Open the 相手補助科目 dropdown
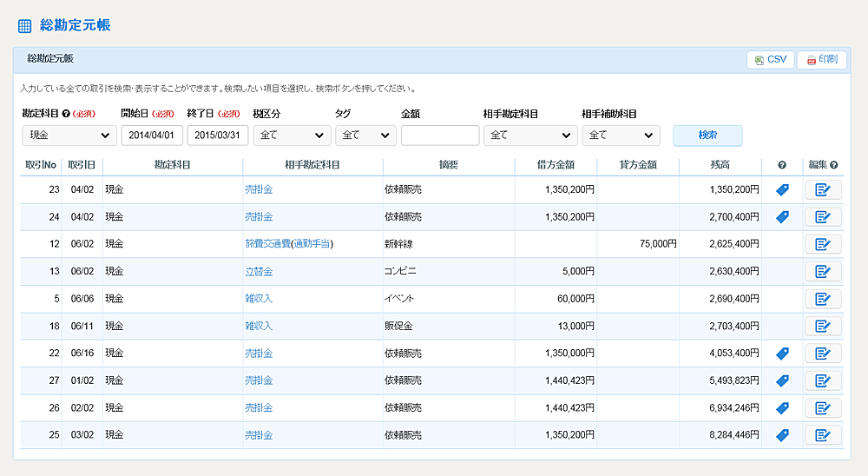The width and height of the screenshot is (868, 476). point(621,136)
